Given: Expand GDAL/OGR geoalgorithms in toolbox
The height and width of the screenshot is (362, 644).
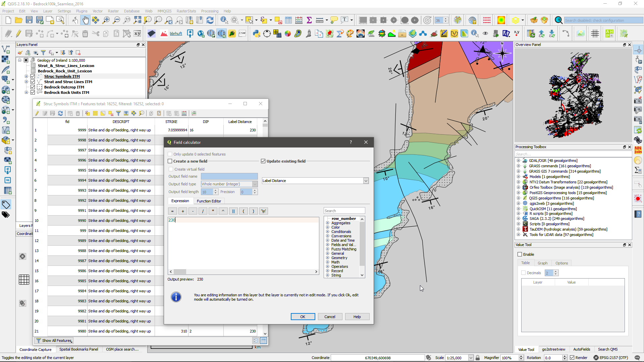Looking at the screenshot, I should (x=519, y=161).
